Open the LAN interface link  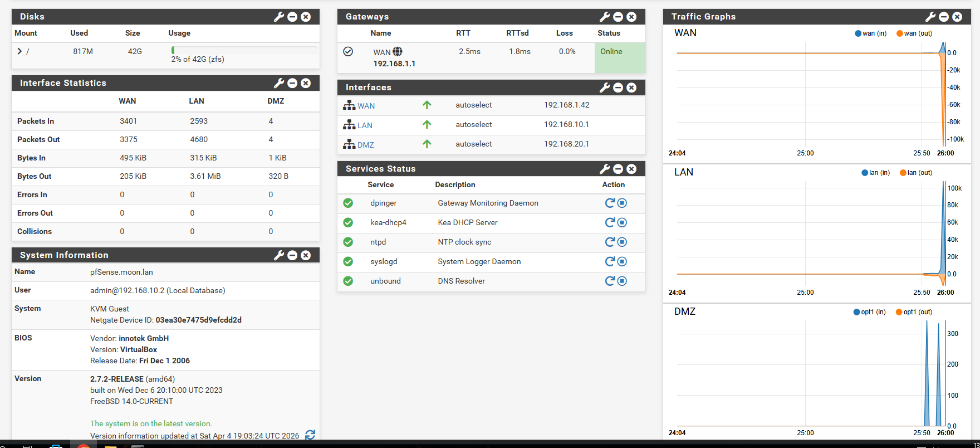point(365,125)
